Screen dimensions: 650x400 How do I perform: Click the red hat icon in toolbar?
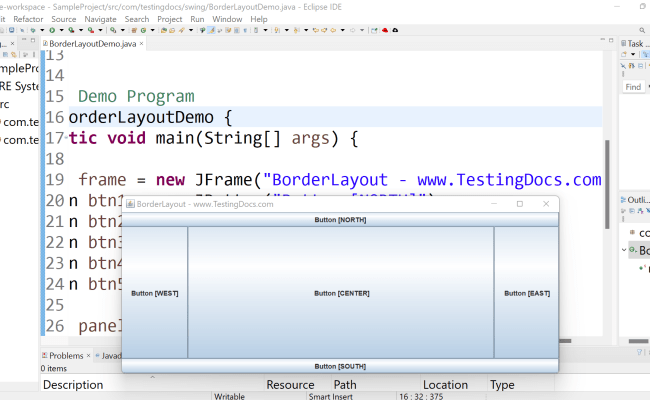coord(385,30)
